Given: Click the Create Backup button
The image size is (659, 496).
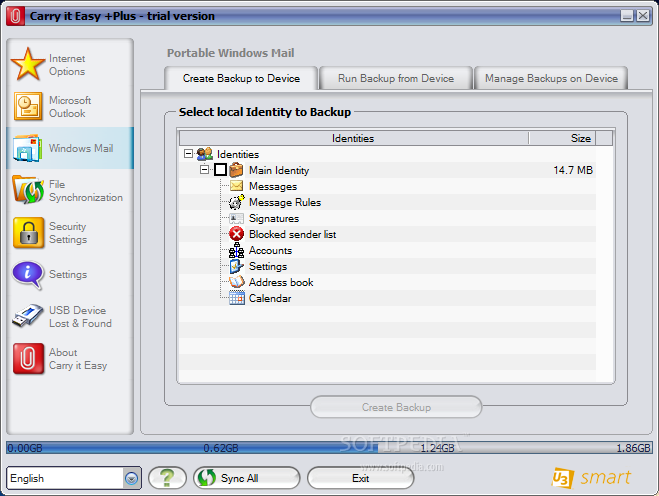Looking at the screenshot, I should point(396,407).
